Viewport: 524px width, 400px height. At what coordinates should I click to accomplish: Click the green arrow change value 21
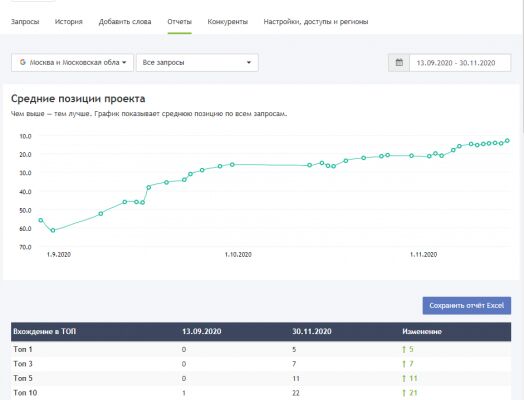(x=410, y=393)
